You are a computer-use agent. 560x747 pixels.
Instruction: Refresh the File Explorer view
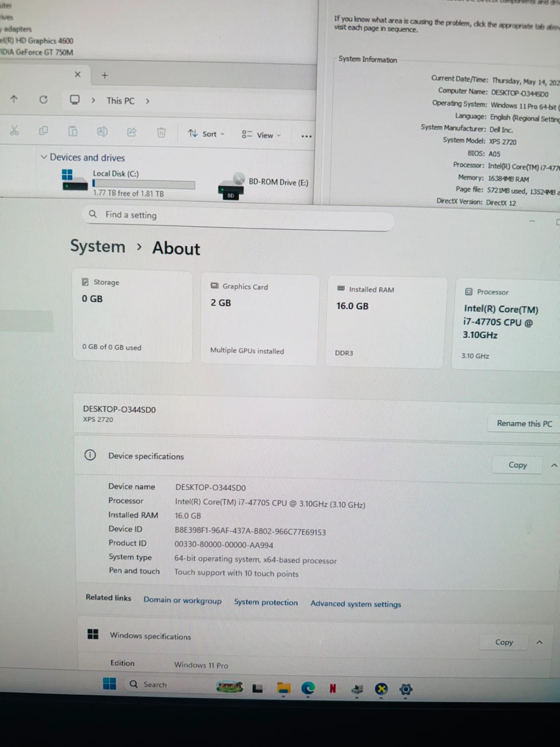coord(44,100)
